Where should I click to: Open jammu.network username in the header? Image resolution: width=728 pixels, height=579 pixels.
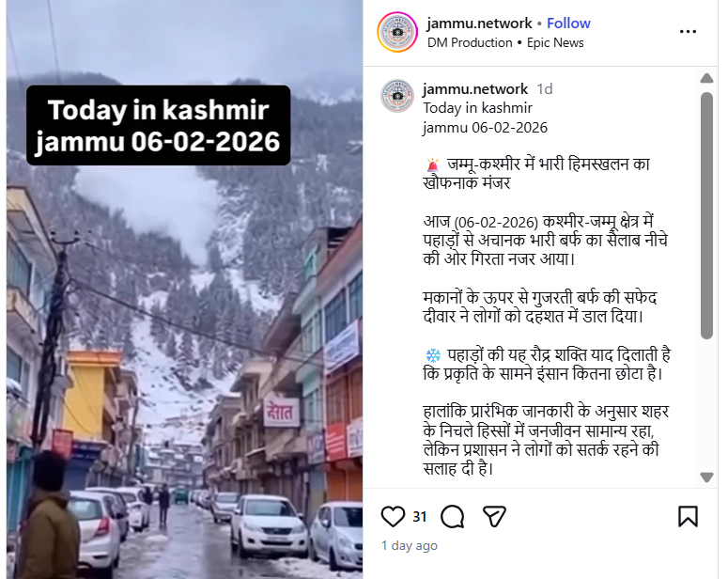(479, 23)
